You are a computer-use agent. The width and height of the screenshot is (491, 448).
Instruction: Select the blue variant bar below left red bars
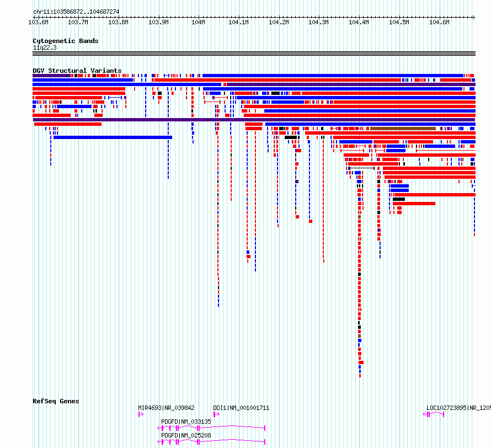[x=113, y=137]
